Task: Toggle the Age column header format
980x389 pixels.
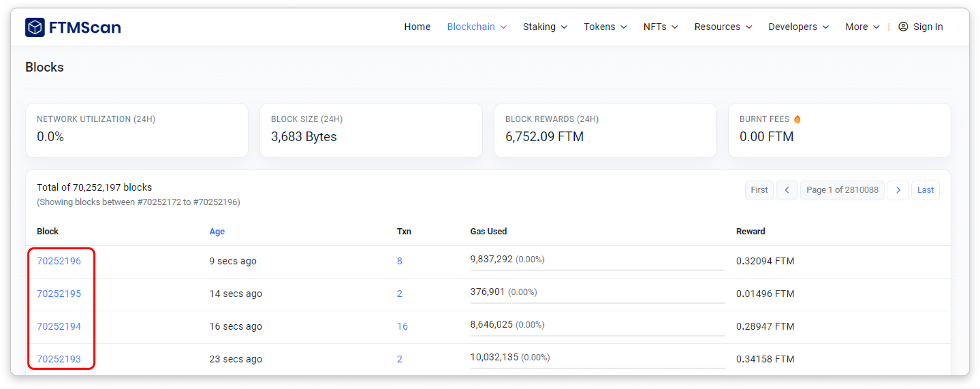Action: pos(217,231)
